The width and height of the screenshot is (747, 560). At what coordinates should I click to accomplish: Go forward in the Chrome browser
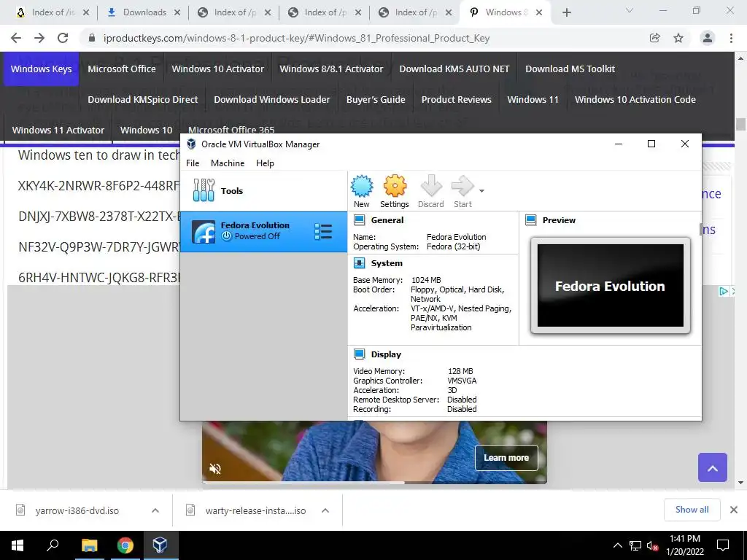pyautogui.click(x=39, y=38)
